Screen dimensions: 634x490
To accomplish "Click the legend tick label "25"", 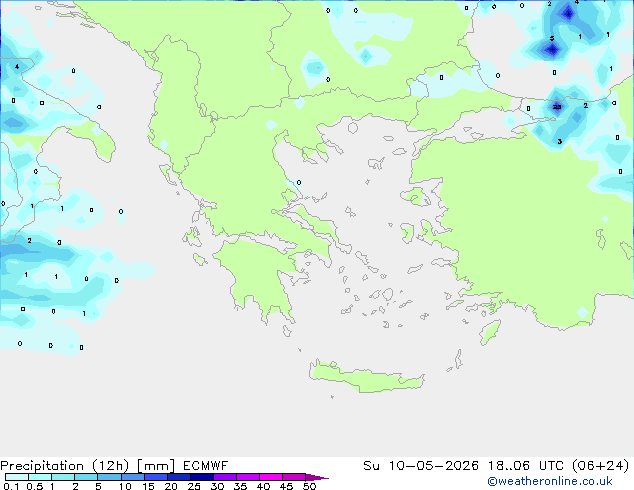I will coord(194,486).
